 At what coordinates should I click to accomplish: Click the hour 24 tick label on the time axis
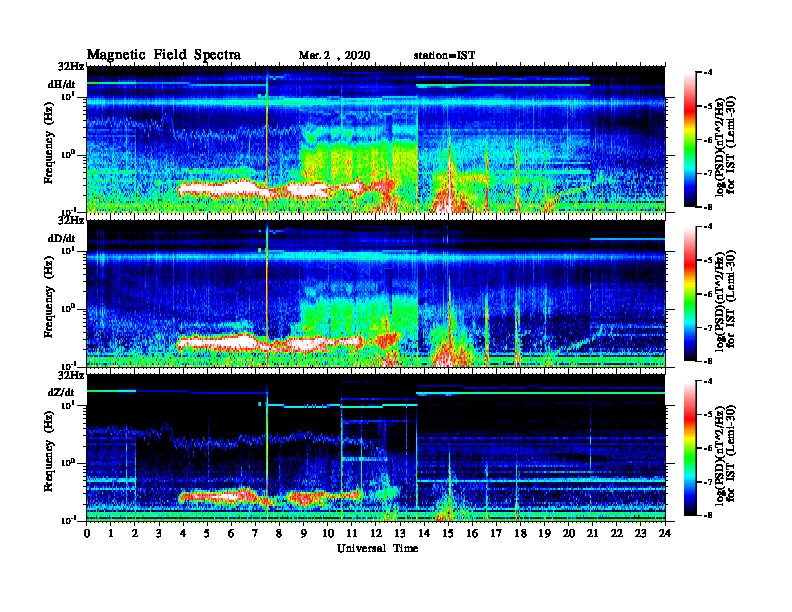[665, 534]
